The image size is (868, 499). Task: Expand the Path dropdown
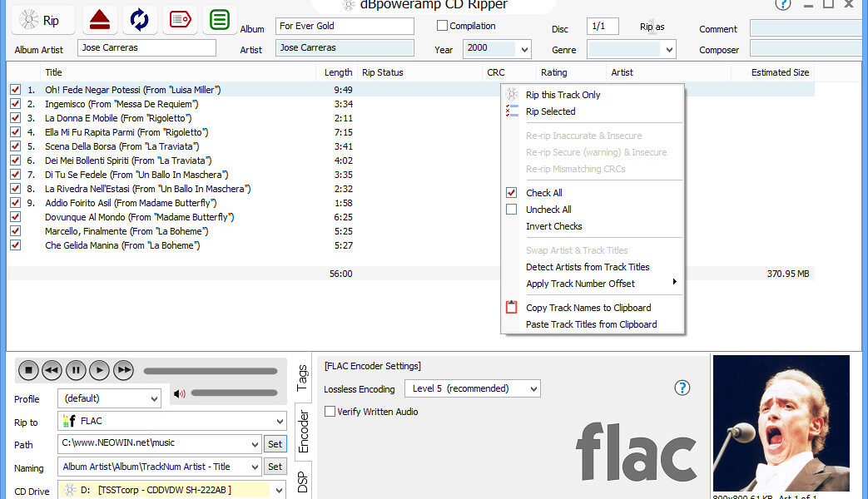click(255, 443)
